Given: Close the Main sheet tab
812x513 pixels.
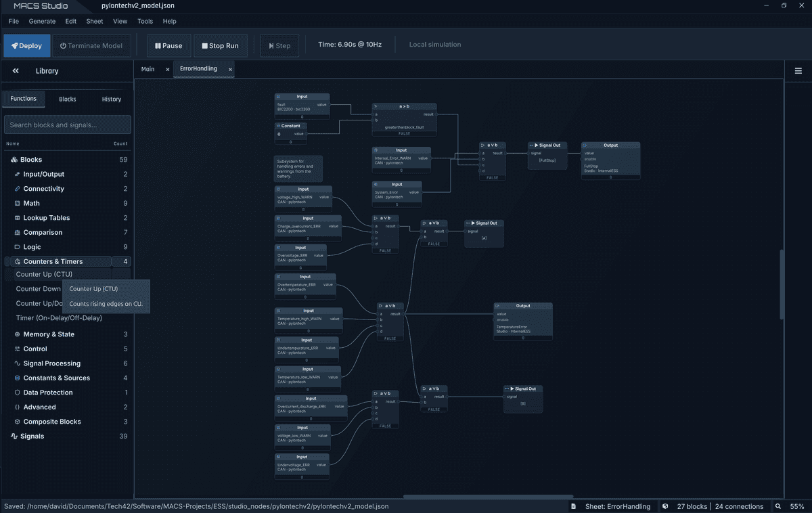Looking at the screenshot, I should 168,69.
